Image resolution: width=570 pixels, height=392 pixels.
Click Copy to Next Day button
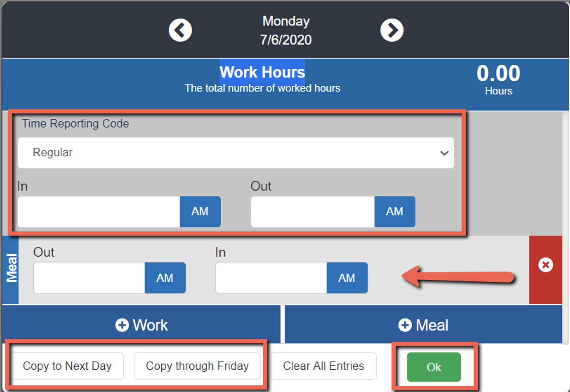tap(67, 366)
